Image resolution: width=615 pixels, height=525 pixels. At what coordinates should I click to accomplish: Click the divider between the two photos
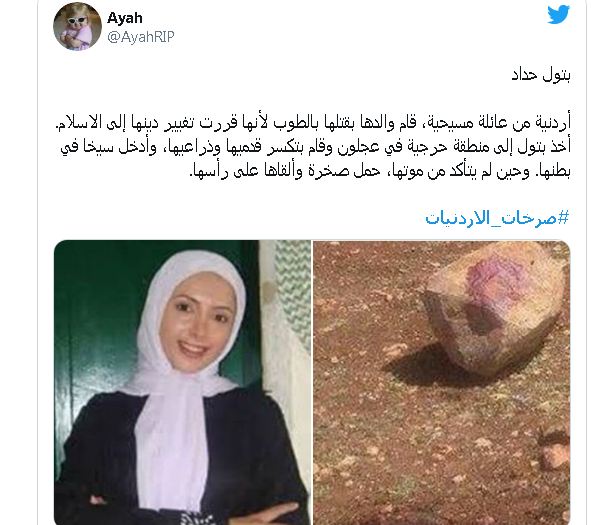tap(312, 382)
